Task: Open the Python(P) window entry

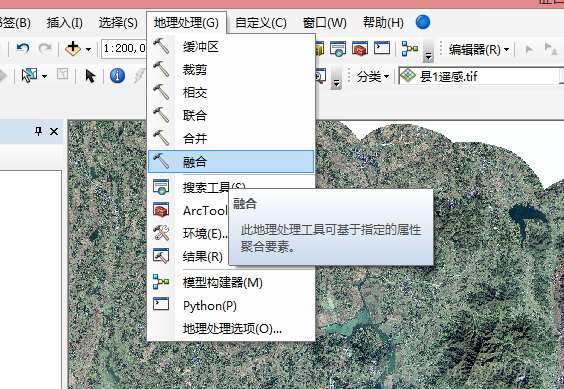Action: (x=231, y=306)
